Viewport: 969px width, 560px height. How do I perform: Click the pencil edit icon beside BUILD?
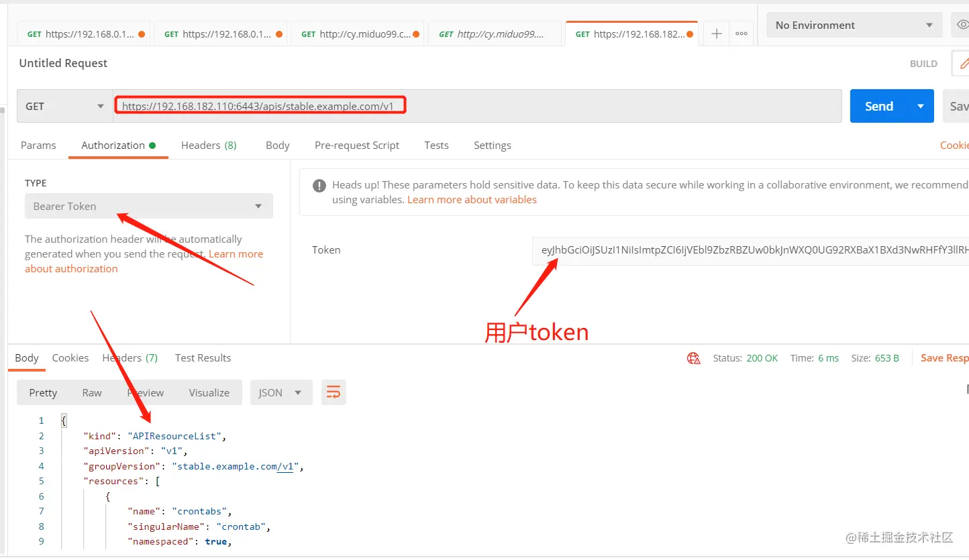coord(962,64)
